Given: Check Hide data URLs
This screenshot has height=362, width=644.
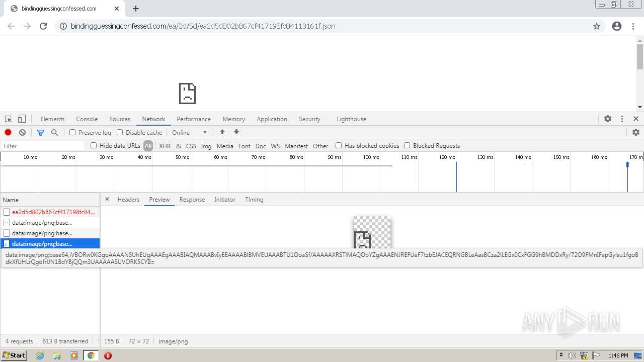Looking at the screenshot, I should [x=94, y=145].
